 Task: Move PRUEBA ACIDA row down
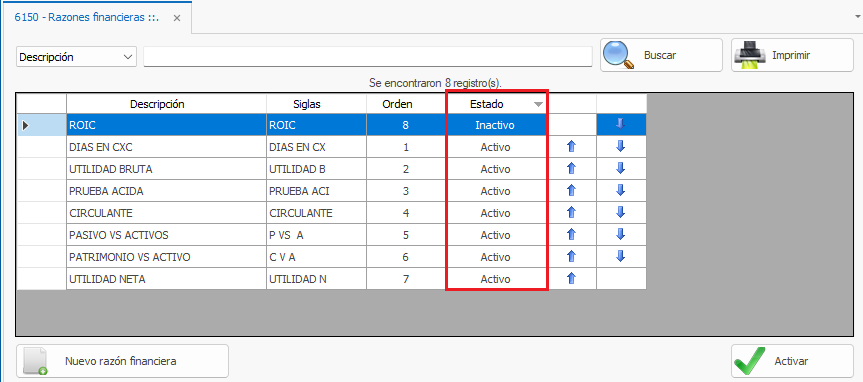pyautogui.click(x=621, y=191)
